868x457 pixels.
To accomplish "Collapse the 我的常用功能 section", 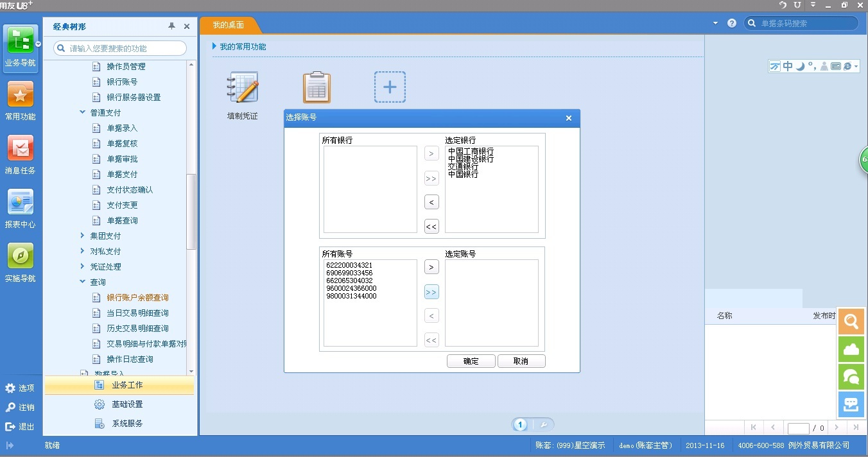I will point(214,46).
